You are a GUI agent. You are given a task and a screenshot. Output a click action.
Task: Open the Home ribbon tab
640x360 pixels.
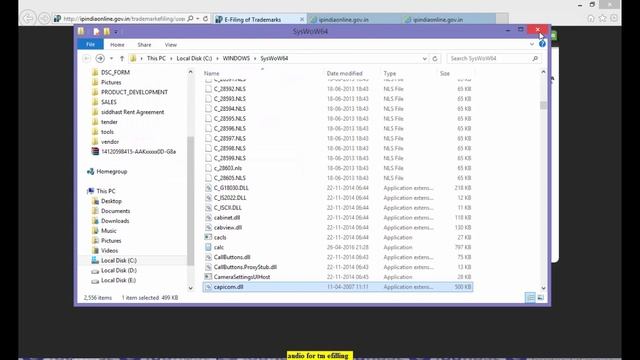117,45
